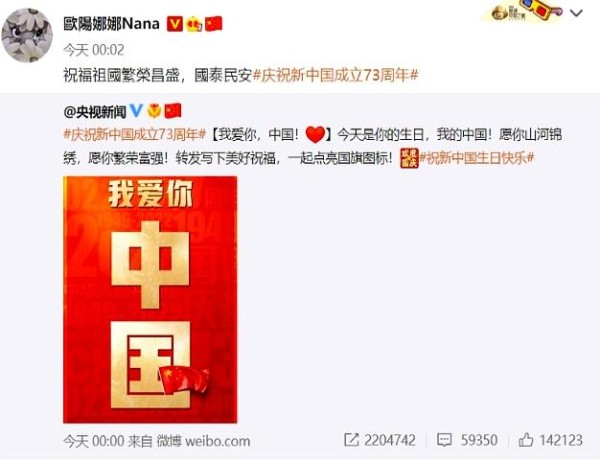Open the 微博 weibo.com source link
This screenshot has height=462, width=600.
coord(203,441)
